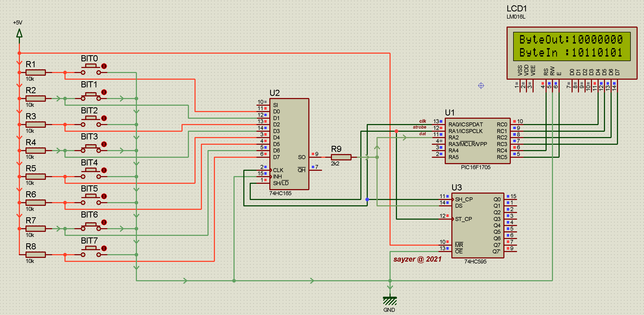Select the 74HC595 shift register U3
This screenshot has height=315, width=644.
(x=477, y=225)
